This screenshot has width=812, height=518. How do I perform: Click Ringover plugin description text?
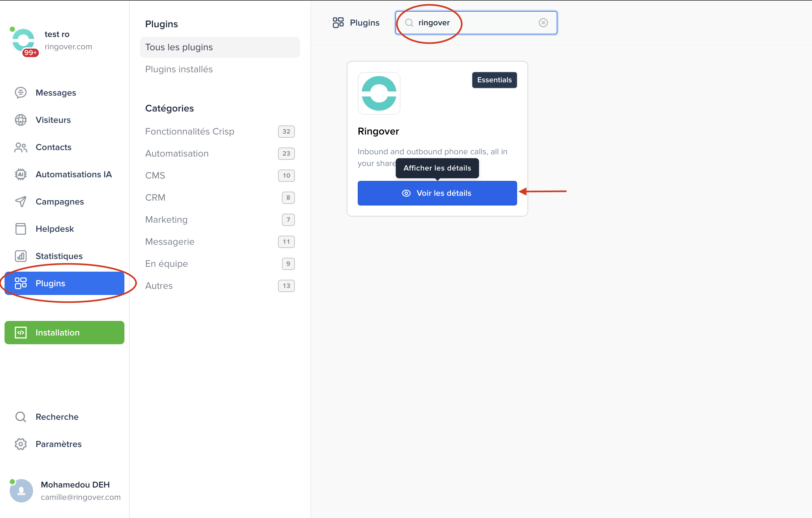click(432, 158)
